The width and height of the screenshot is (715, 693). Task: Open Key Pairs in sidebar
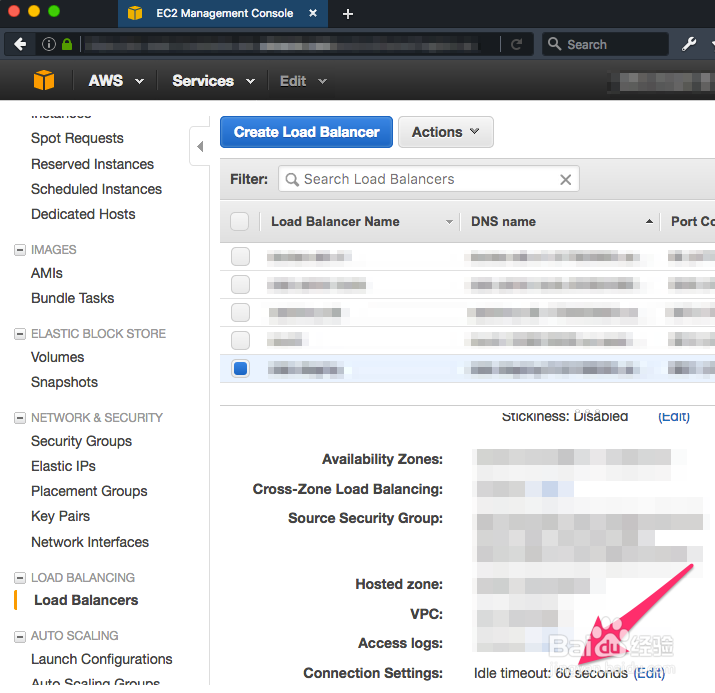point(60,516)
